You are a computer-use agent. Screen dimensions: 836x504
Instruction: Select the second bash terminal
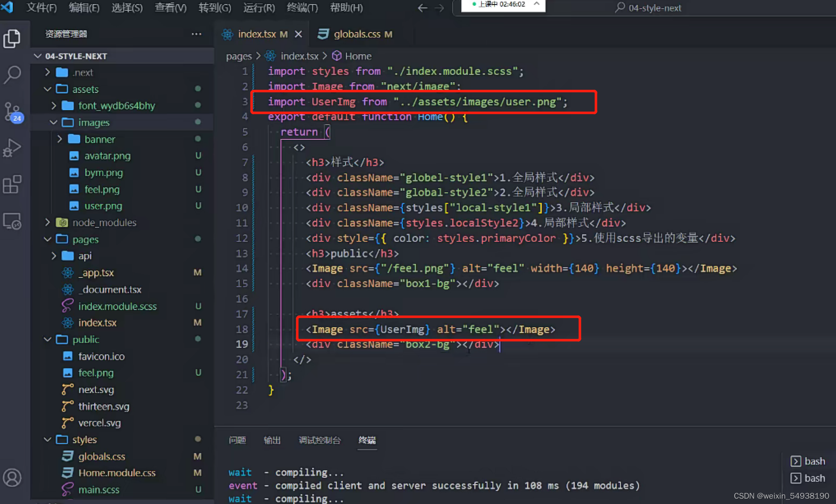point(808,478)
